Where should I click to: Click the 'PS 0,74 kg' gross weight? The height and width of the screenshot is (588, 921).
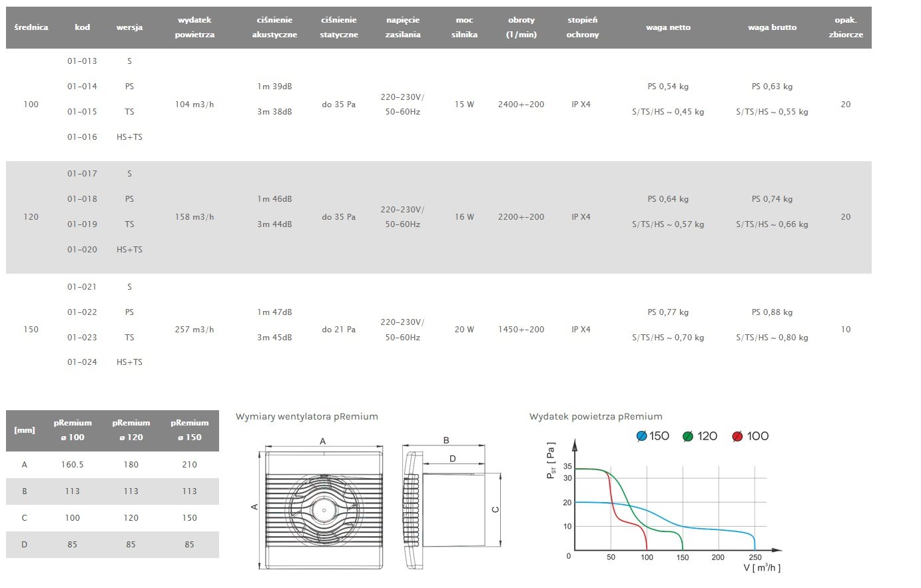coord(772,199)
